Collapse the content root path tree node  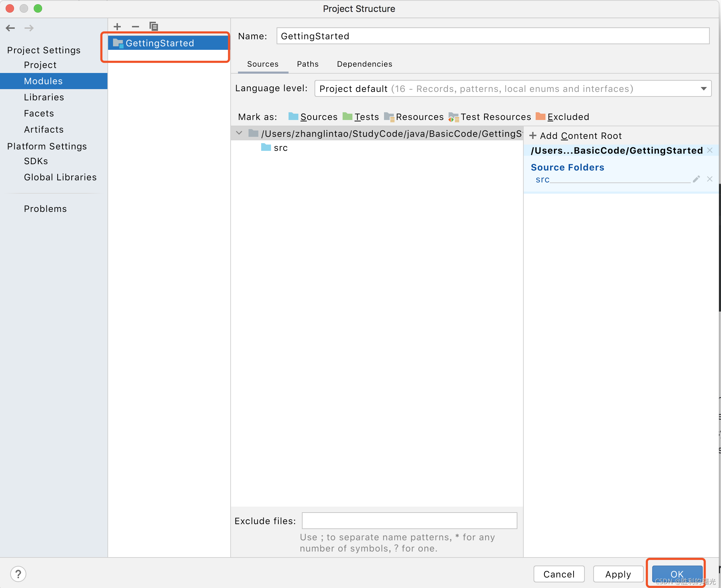pyautogui.click(x=239, y=133)
